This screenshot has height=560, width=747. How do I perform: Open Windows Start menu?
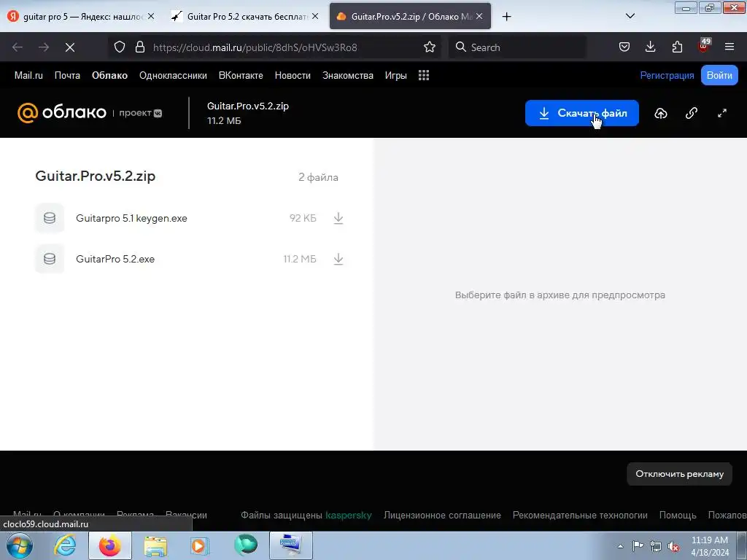(x=20, y=545)
